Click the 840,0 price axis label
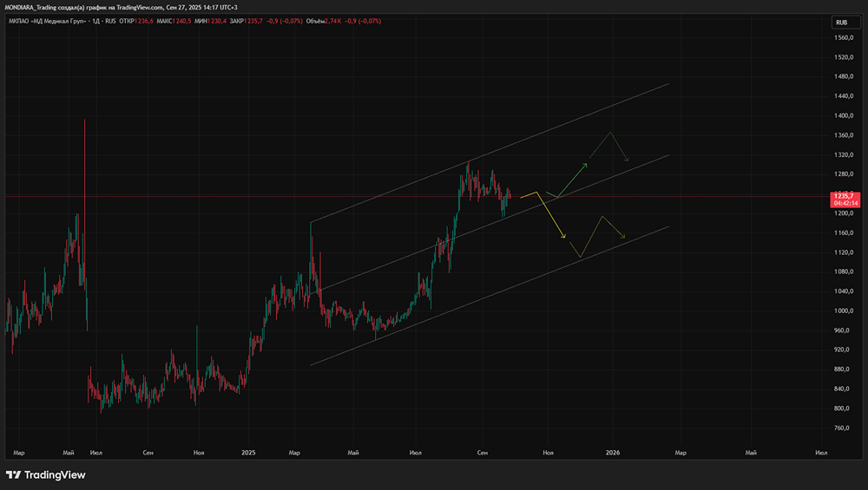The image size is (868, 490). [842, 389]
